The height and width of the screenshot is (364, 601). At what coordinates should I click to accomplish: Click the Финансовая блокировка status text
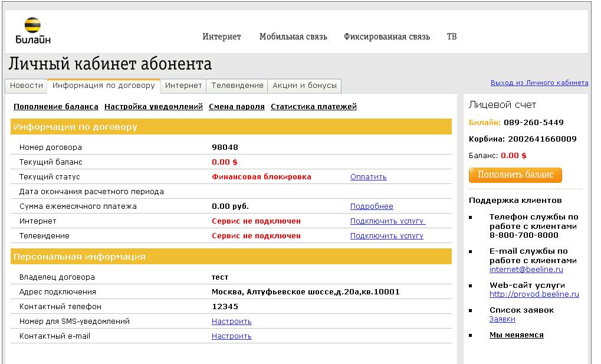pos(261,177)
